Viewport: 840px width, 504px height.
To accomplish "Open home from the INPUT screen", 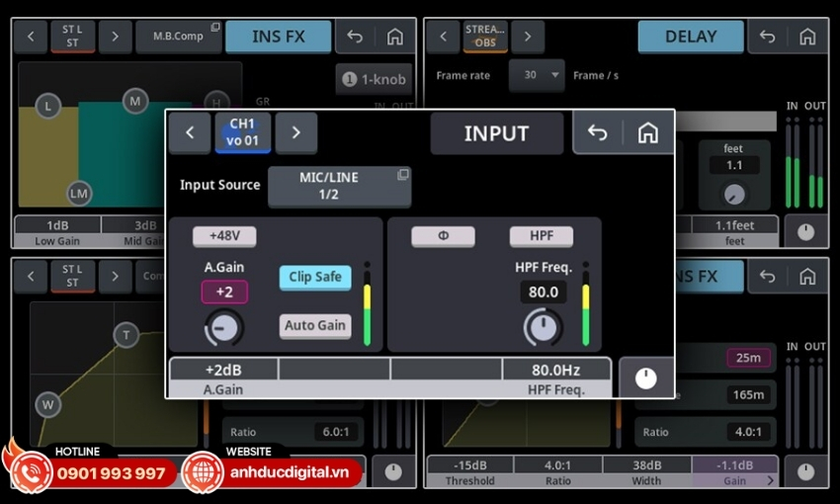I will [647, 132].
